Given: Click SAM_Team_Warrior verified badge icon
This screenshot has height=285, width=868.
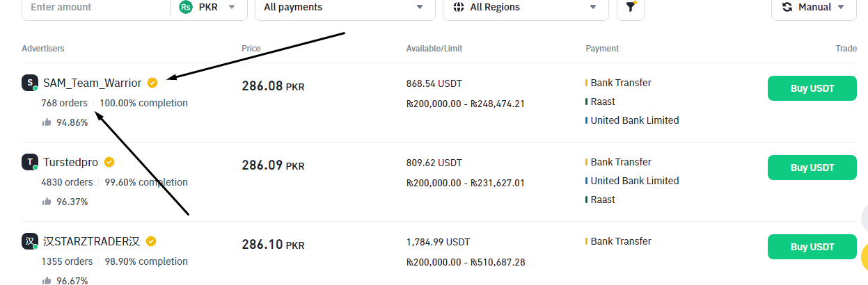Looking at the screenshot, I should (x=152, y=83).
